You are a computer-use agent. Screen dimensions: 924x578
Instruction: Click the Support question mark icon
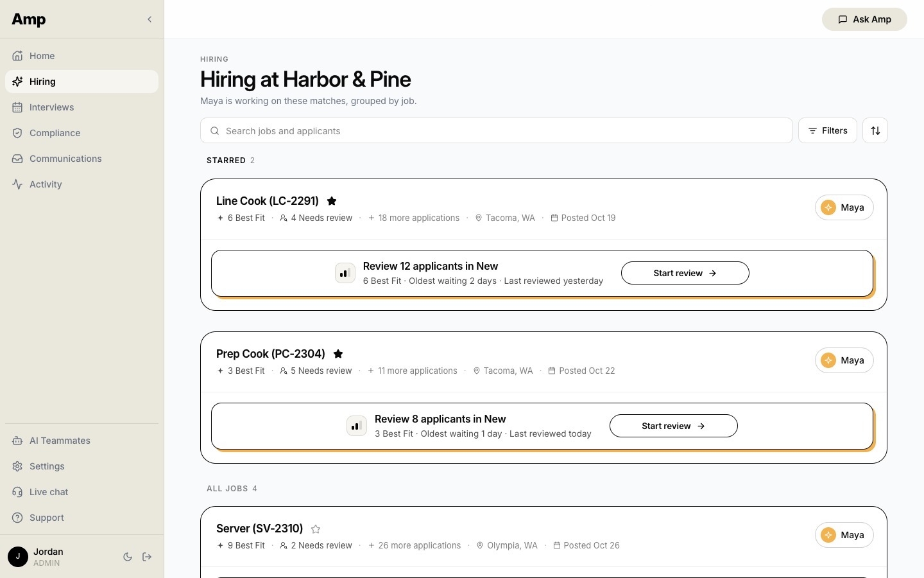pyautogui.click(x=17, y=518)
